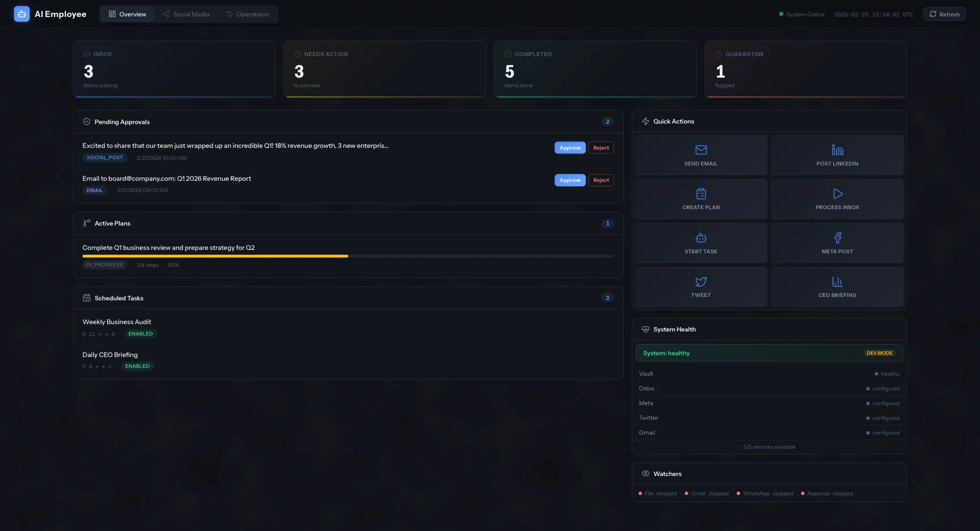Click the Post LinkedIn icon
Viewport: 980px width, 531px height.
837,150
